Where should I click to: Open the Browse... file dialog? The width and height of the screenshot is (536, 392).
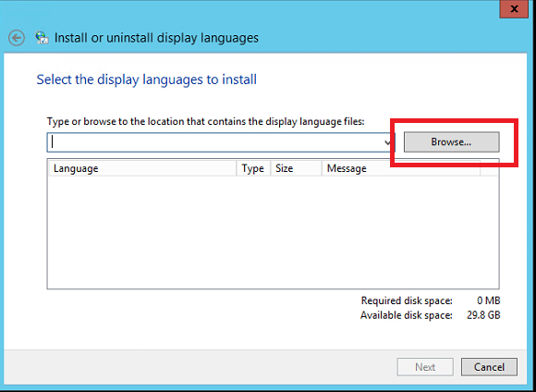[x=451, y=142]
